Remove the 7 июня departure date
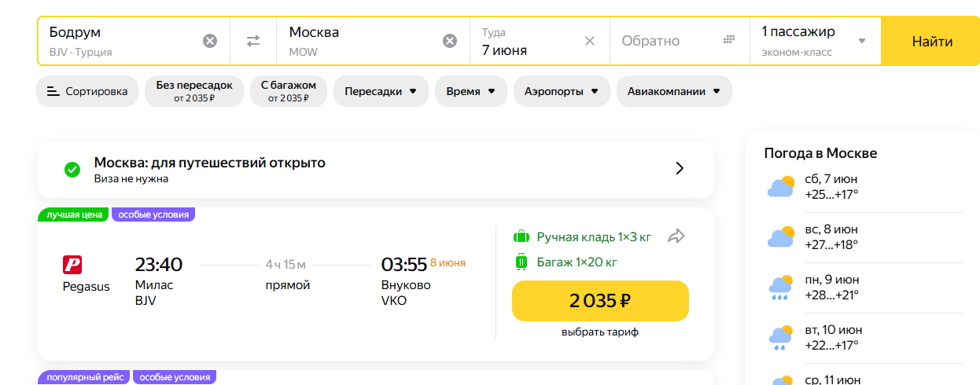The height and width of the screenshot is (385, 980). click(x=590, y=41)
